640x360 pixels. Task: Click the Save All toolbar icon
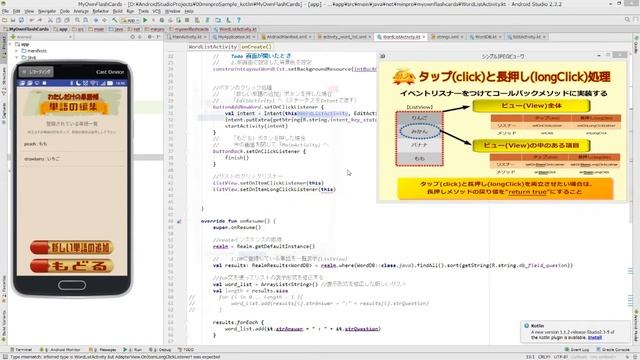coord(13,20)
